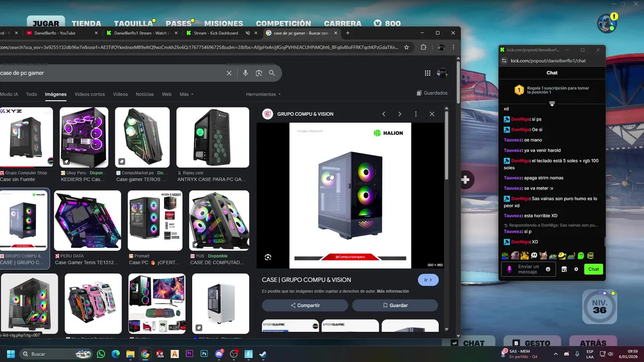Select the Noticias search filter
Screen dimensions: 644x362
(145, 94)
